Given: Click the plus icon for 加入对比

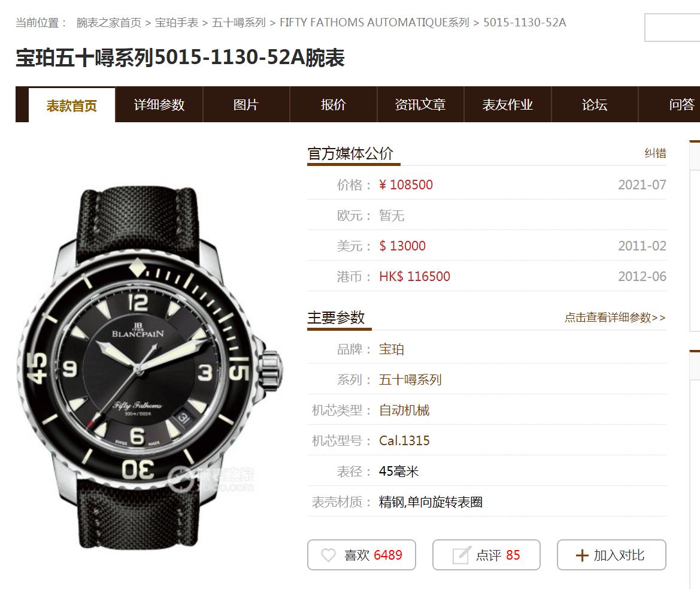Looking at the screenshot, I should pyautogui.click(x=582, y=555).
